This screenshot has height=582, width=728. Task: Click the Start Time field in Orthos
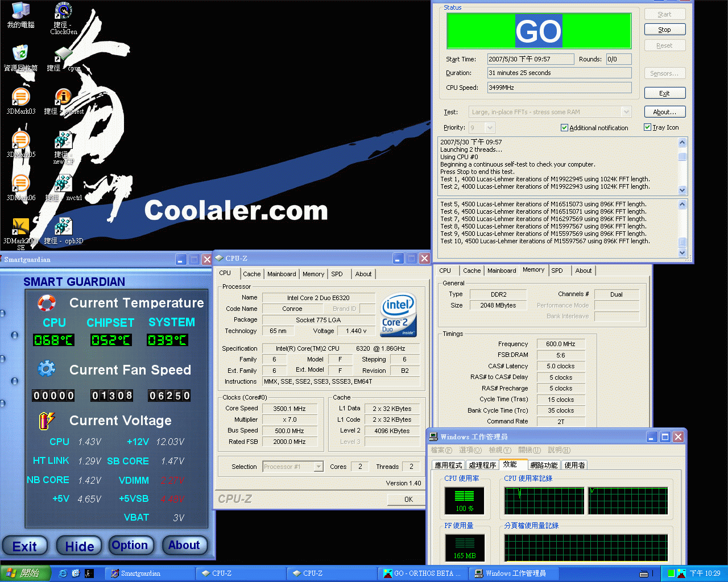point(531,59)
